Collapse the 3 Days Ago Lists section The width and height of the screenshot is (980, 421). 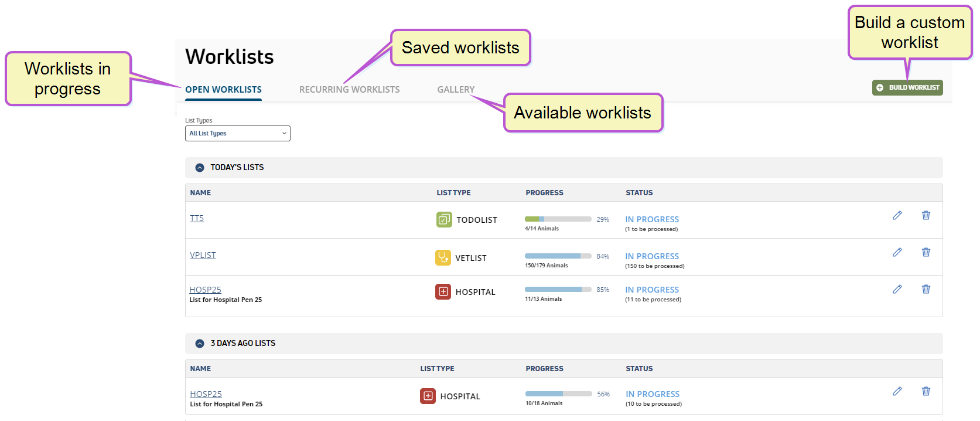click(200, 344)
